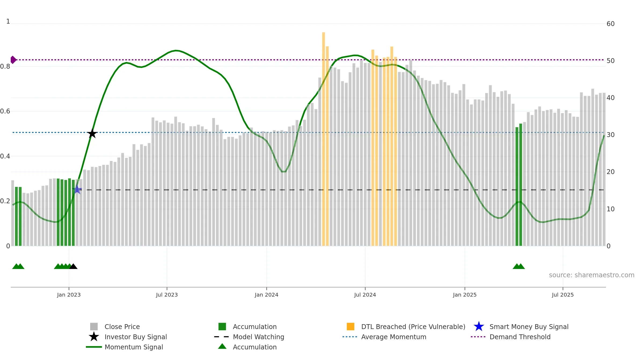Click the blue Smart Money star on chart
644x362 pixels.
[77, 190]
